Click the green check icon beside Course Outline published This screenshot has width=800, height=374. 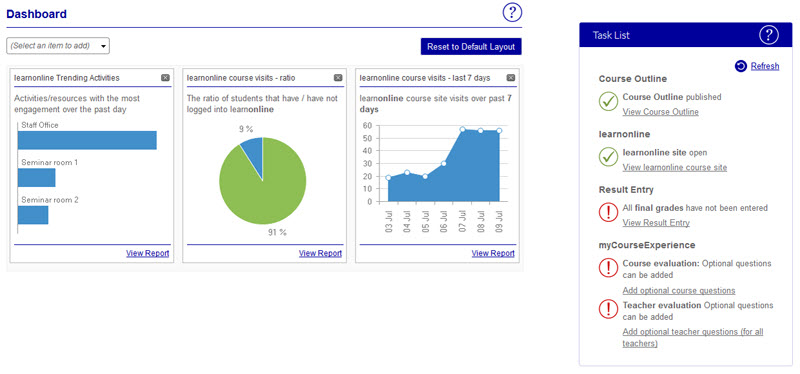608,102
